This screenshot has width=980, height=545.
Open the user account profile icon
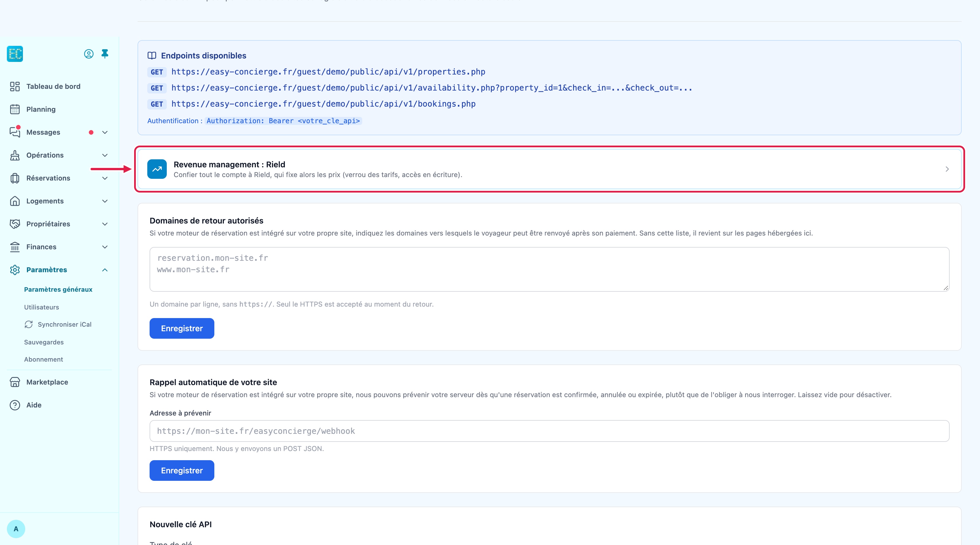point(89,54)
